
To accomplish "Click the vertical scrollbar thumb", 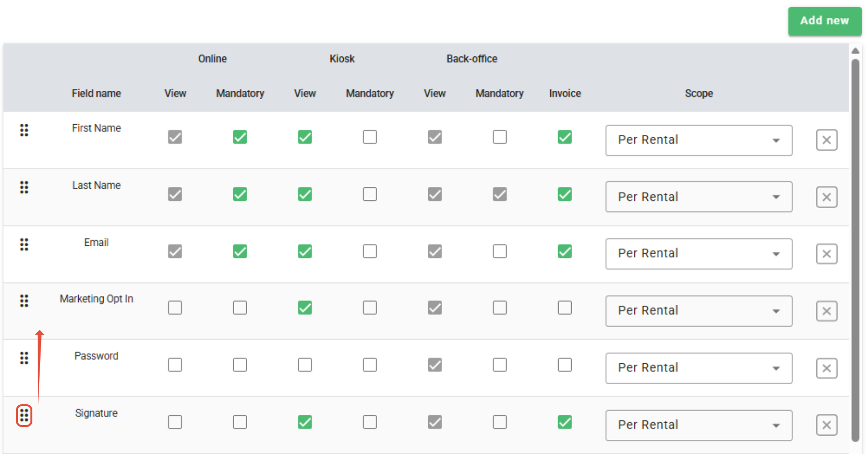I will pos(855,250).
